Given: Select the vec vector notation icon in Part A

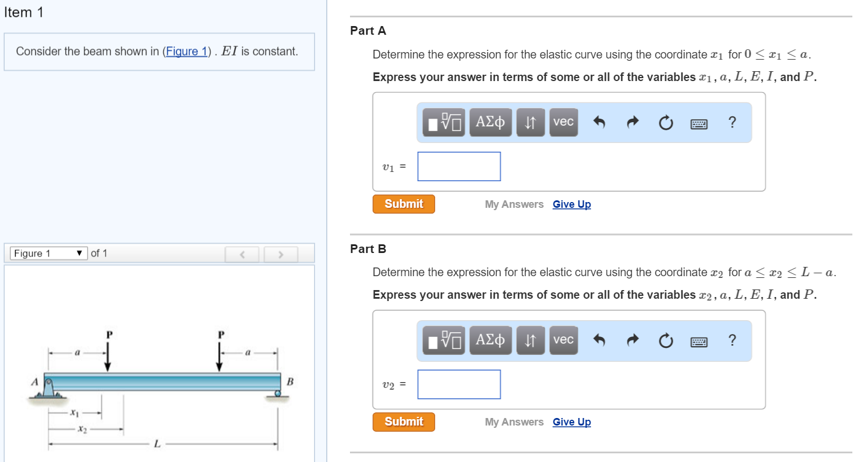Looking at the screenshot, I should [563, 122].
